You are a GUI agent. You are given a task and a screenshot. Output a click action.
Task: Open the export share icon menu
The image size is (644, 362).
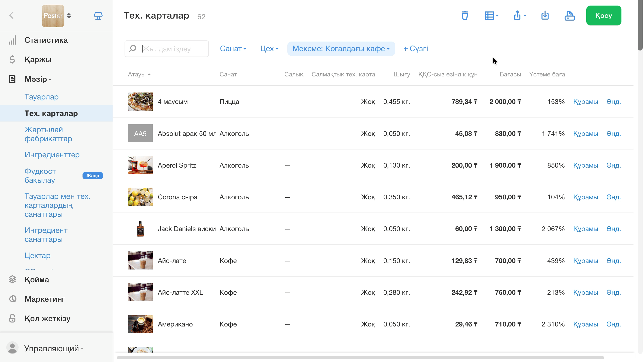(x=519, y=16)
